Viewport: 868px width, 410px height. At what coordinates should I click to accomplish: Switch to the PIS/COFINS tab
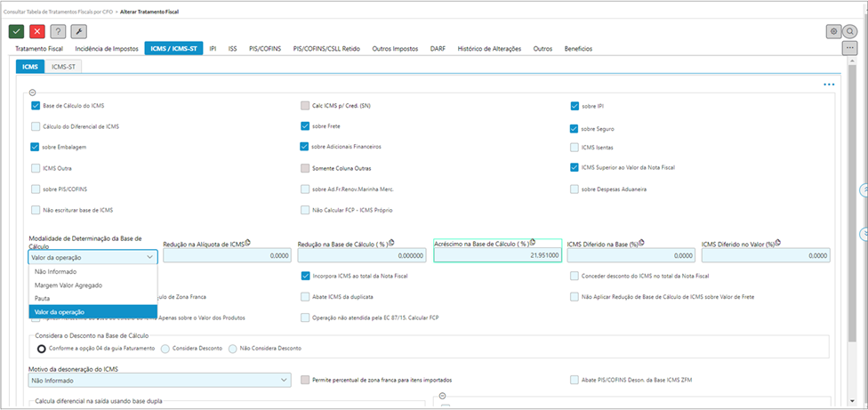[x=266, y=49]
